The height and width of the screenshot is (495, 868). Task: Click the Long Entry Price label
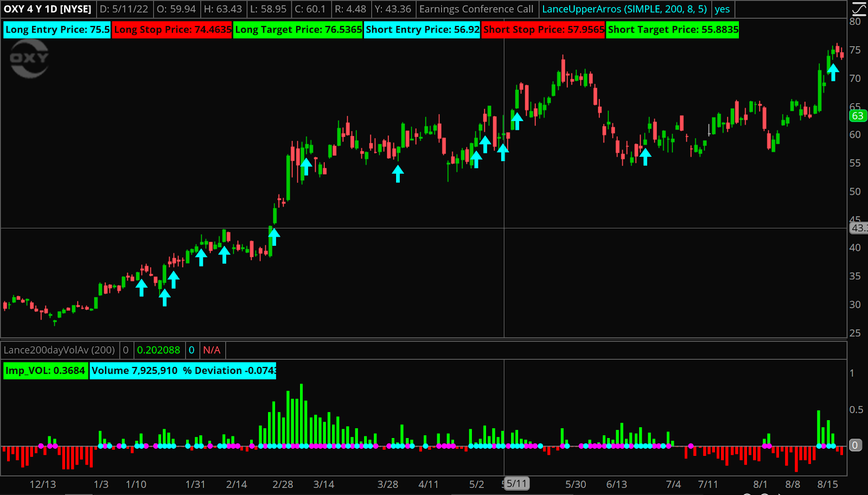coord(57,29)
